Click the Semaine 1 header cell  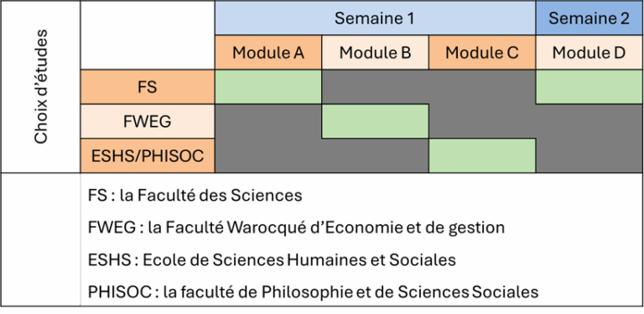[375, 18]
